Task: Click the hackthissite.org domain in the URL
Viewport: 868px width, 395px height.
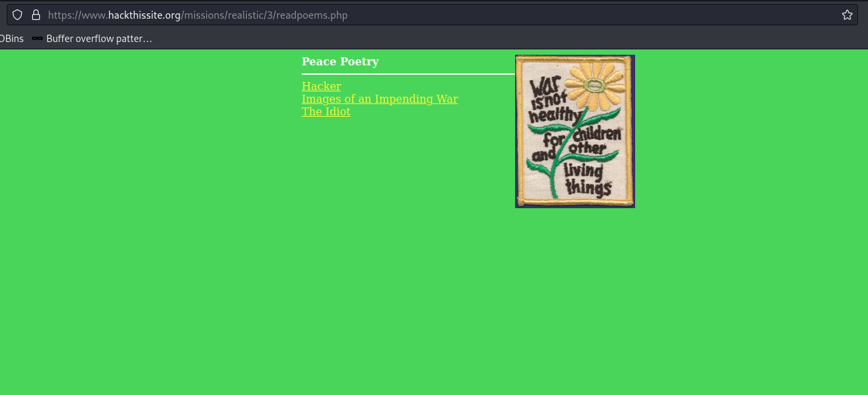Action: 144,15
